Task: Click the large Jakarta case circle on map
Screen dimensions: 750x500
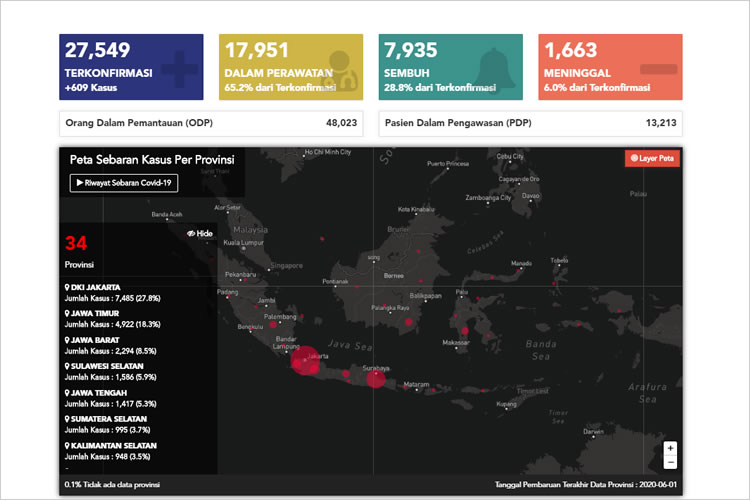Action: (x=305, y=357)
